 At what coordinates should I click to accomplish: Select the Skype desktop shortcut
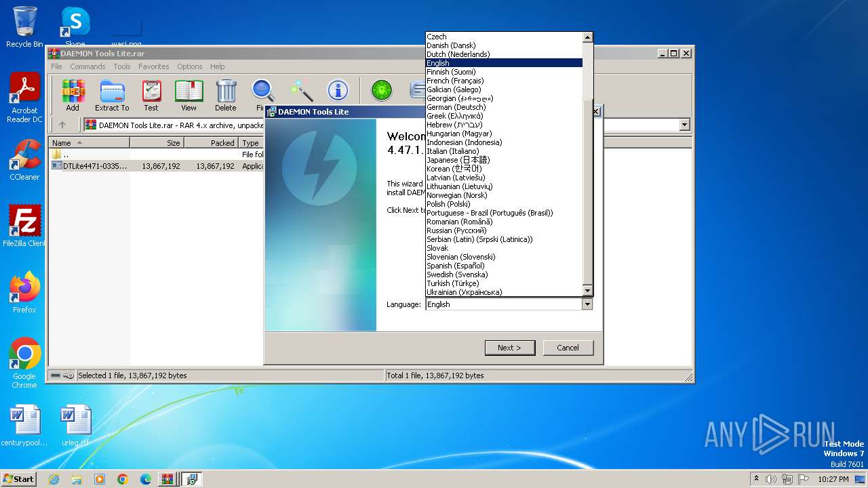[x=75, y=26]
